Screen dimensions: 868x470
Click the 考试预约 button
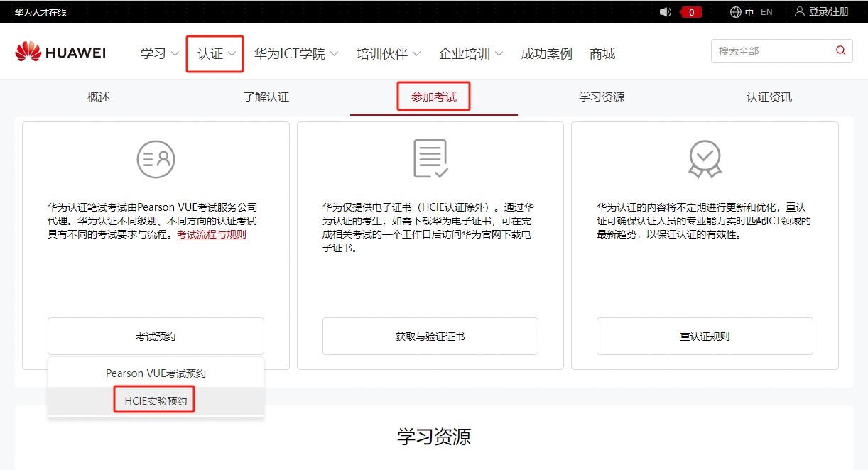coord(156,337)
